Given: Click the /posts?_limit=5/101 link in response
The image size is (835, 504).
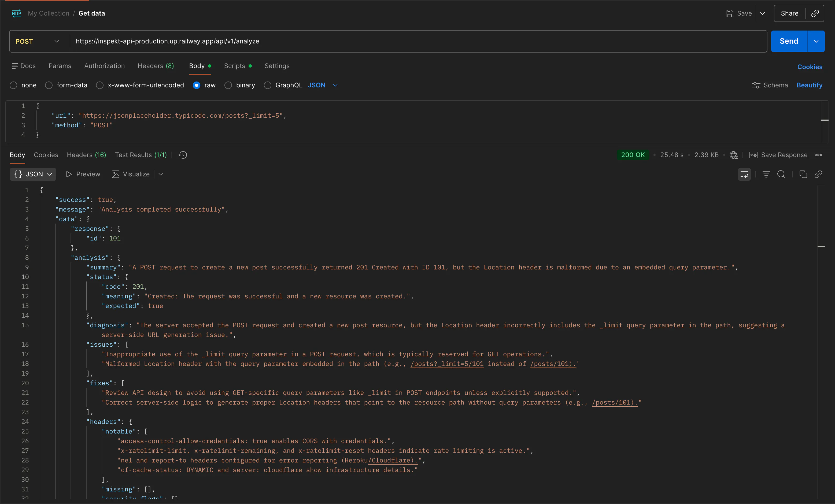Looking at the screenshot, I should (447, 364).
